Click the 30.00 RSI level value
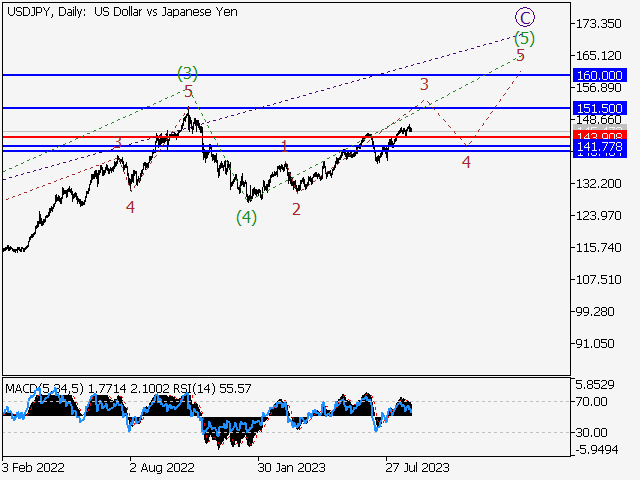 591,432
